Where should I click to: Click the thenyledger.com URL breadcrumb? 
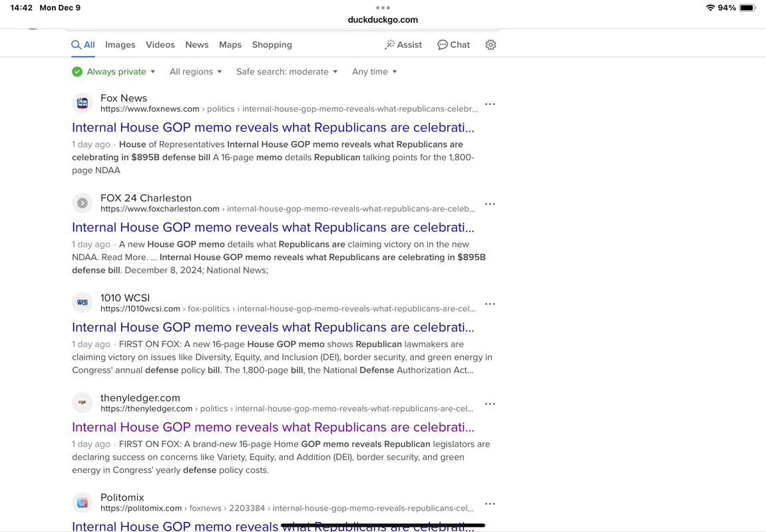pos(287,409)
